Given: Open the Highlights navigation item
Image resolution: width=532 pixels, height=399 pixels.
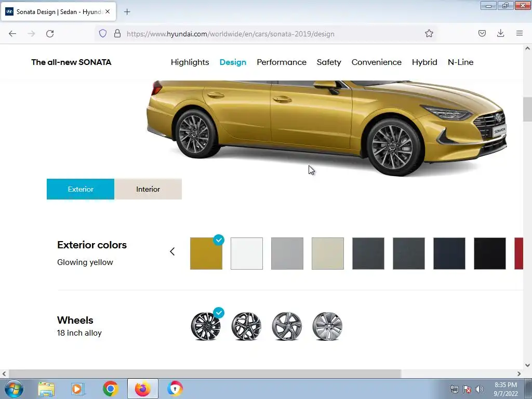Looking at the screenshot, I should (190, 62).
